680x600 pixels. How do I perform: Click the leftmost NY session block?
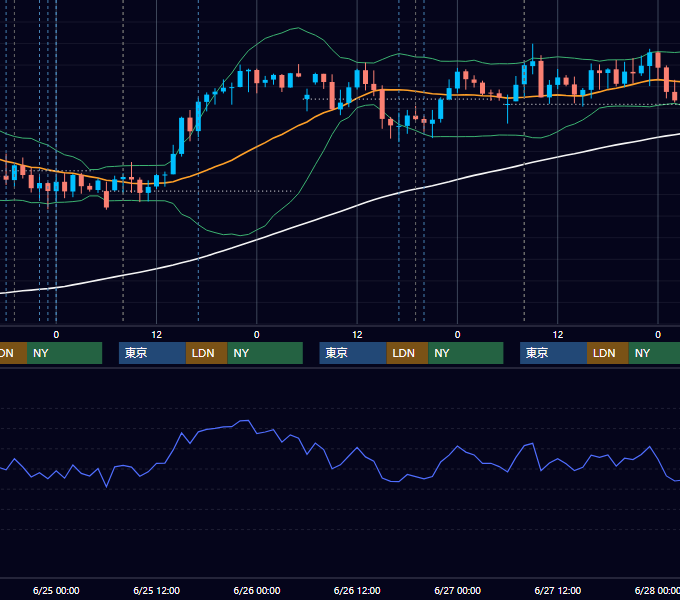pyautogui.click(x=64, y=353)
